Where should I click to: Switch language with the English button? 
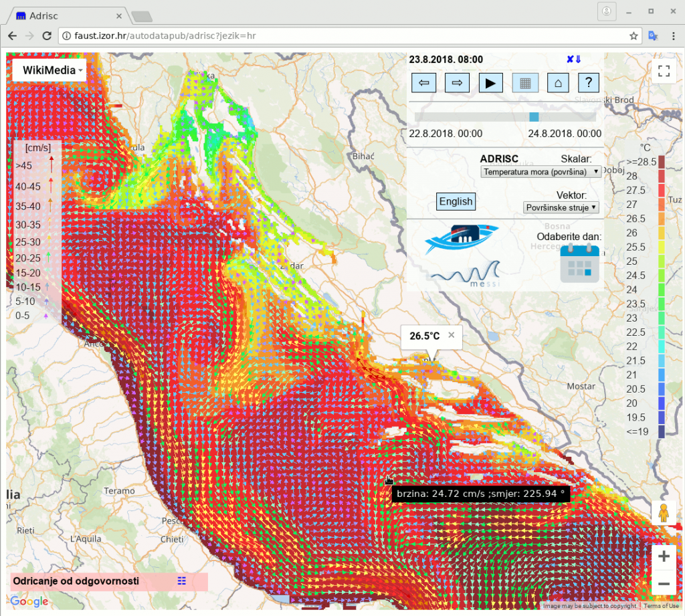pos(456,201)
